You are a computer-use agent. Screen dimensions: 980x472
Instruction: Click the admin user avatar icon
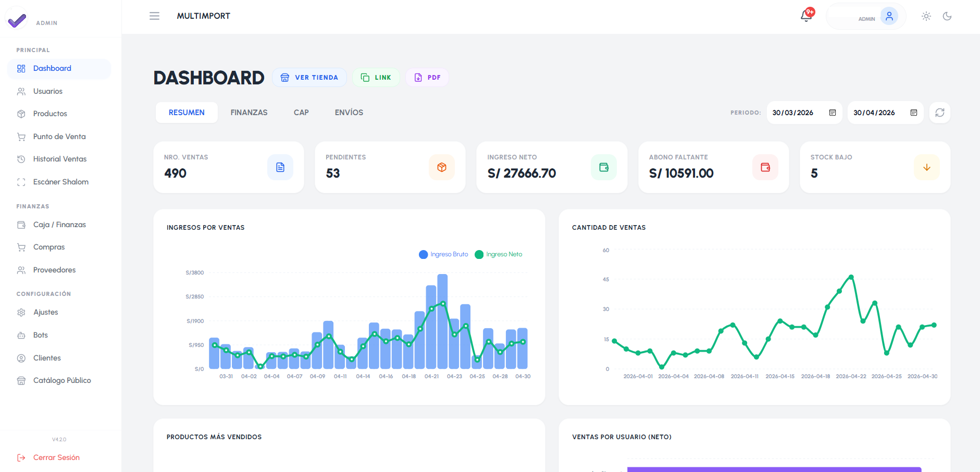pos(889,16)
